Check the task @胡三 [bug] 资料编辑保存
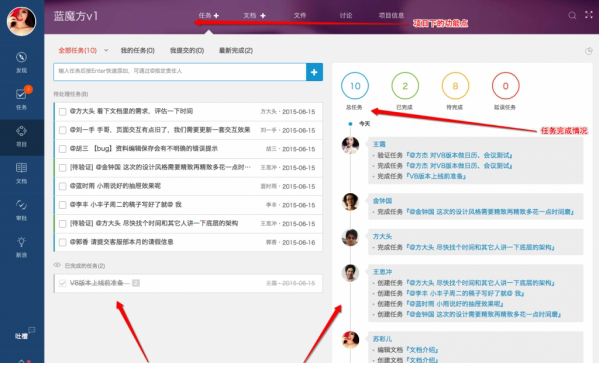Viewport: 599px width, 377px height. (62, 149)
